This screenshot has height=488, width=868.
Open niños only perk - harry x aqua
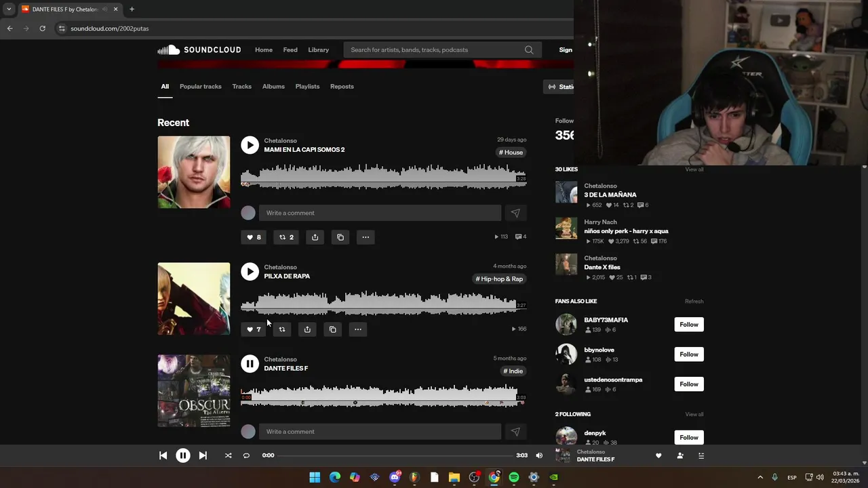pyautogui.click(x=626, y=231)
